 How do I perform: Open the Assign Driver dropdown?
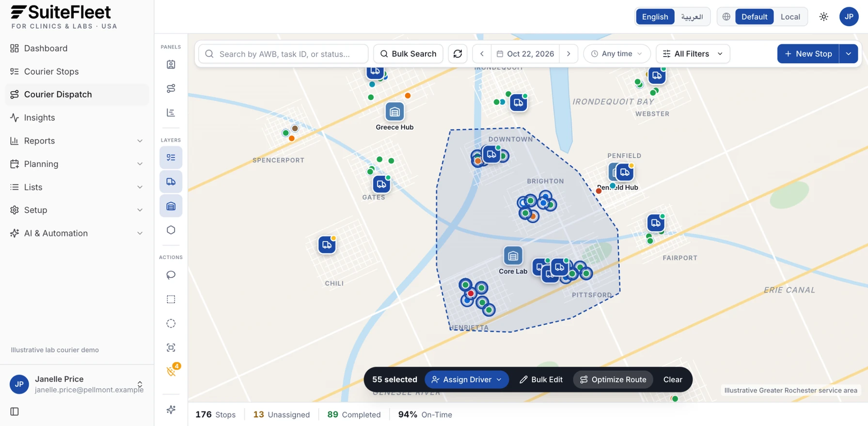(x=466, y=380)
